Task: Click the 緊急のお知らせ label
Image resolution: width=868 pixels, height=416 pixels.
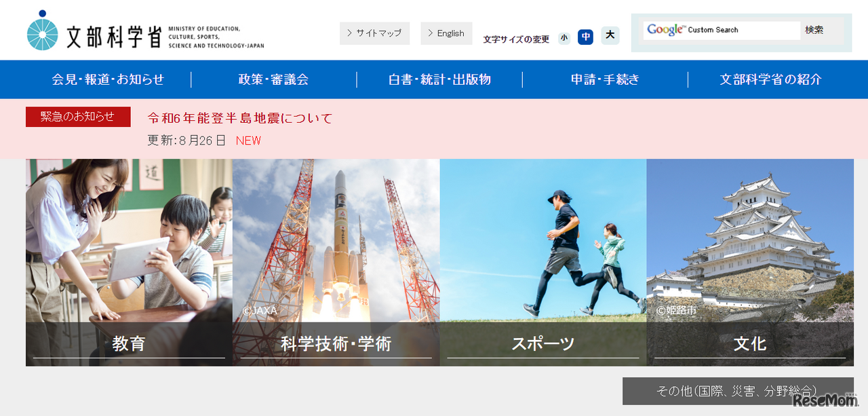Action: pos(78,117)
